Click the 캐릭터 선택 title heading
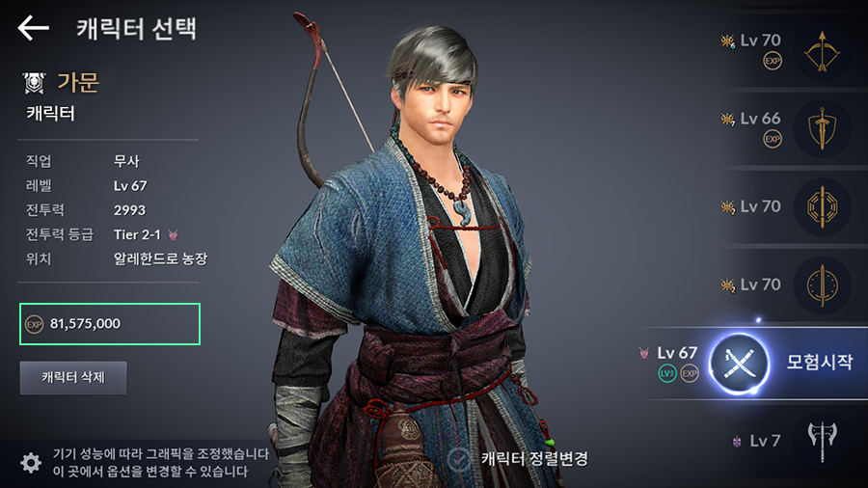The height and width of the screenshot is (488, 868). click(x=136, y=29)
